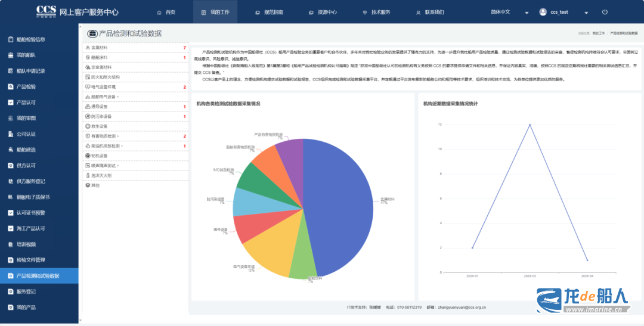The height and width of the screenshot is (326, 644).
Task: Open 我的船队 icon in sidebar
Action: (11, 55)
